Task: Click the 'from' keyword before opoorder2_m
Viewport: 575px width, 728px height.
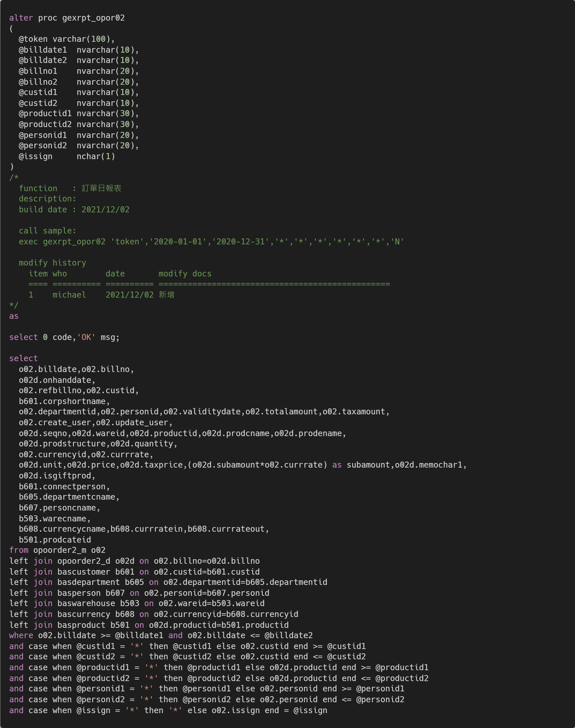Action: click(19, 550)
